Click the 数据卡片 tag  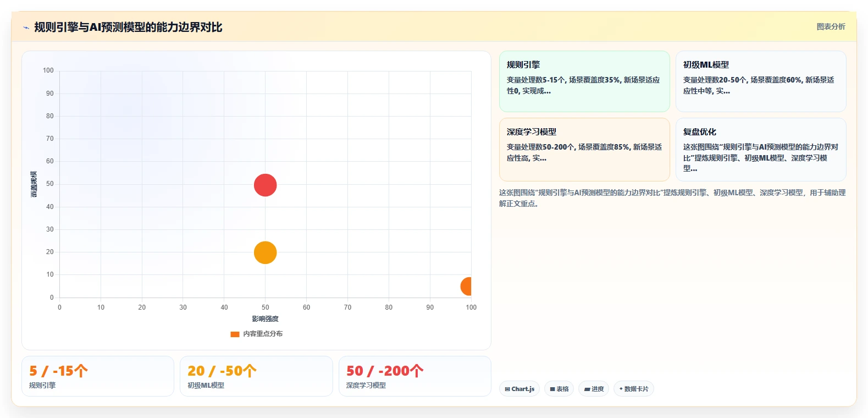(634, 389)
